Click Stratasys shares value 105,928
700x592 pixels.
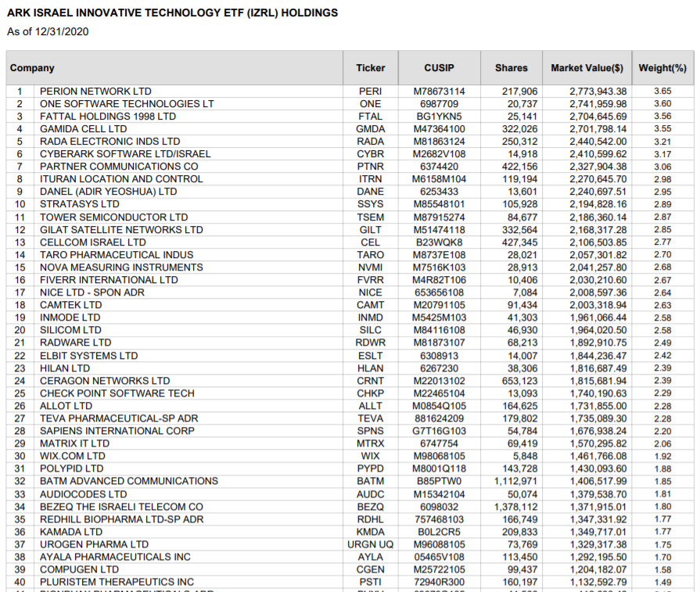(x=519, y=204)
